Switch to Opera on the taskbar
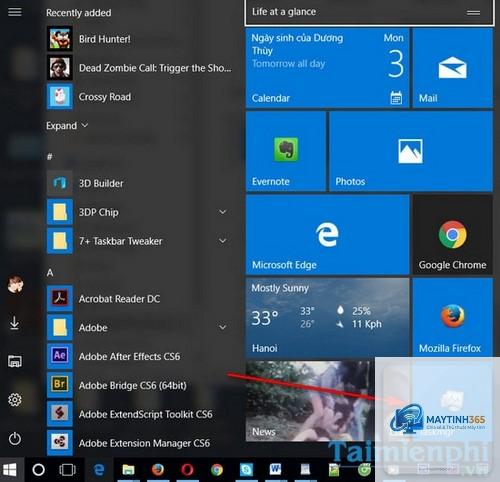 187,470
